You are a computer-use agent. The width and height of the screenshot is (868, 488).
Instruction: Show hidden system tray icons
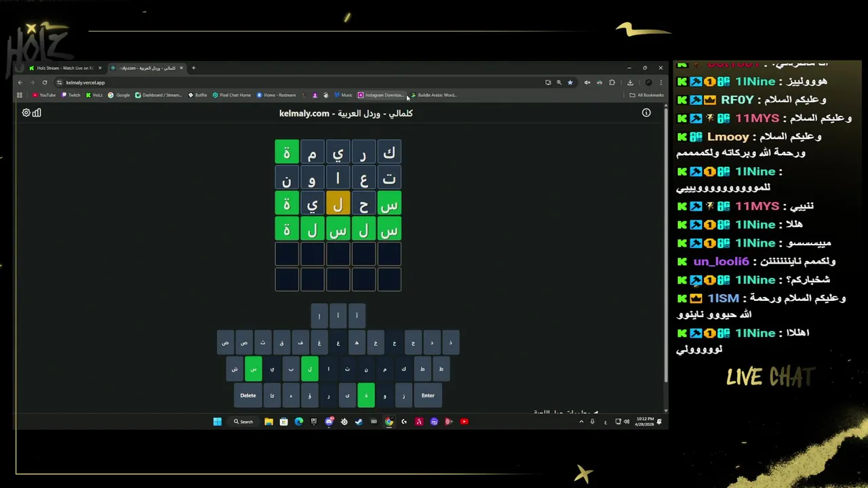[581, 422]
